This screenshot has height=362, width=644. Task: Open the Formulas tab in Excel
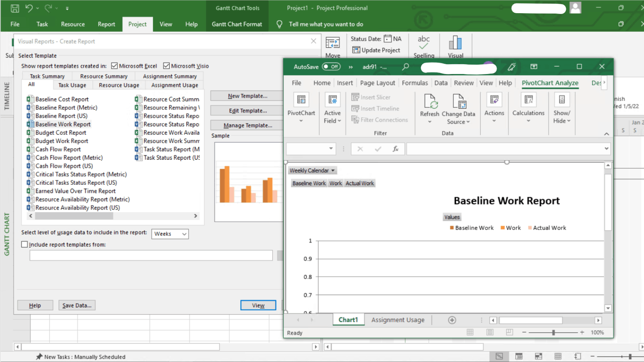tap(415, 83)
